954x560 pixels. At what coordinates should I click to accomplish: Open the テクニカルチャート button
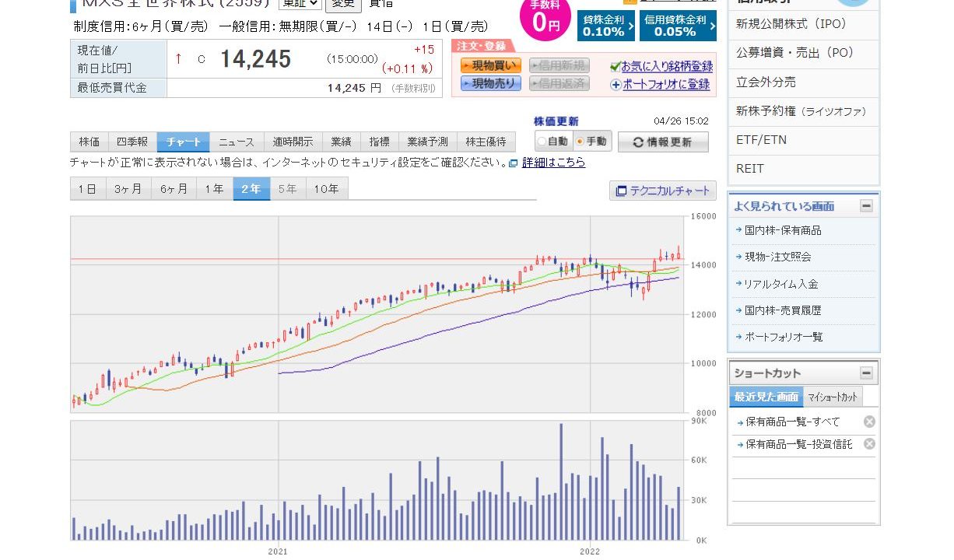coord(663,191)
